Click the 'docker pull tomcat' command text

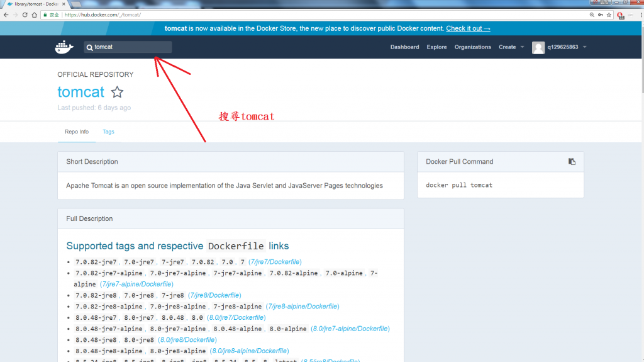458,185
